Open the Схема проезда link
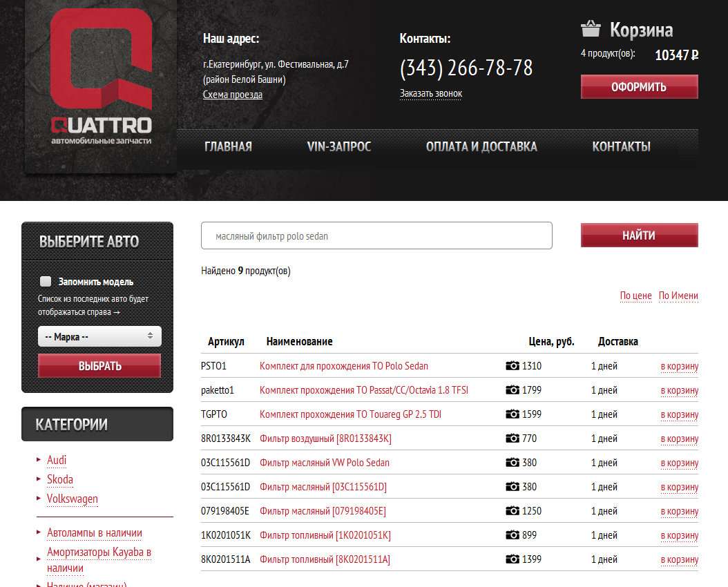 [233, 95]
